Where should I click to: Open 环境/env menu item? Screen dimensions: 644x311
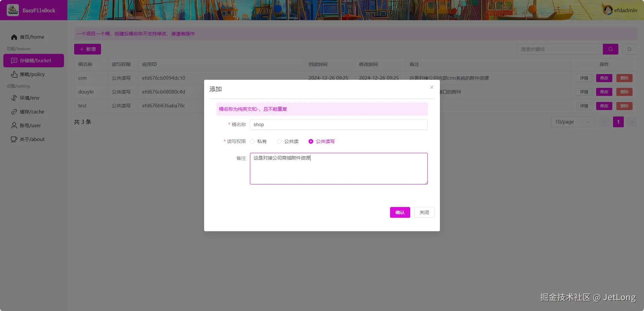[34, 98]
